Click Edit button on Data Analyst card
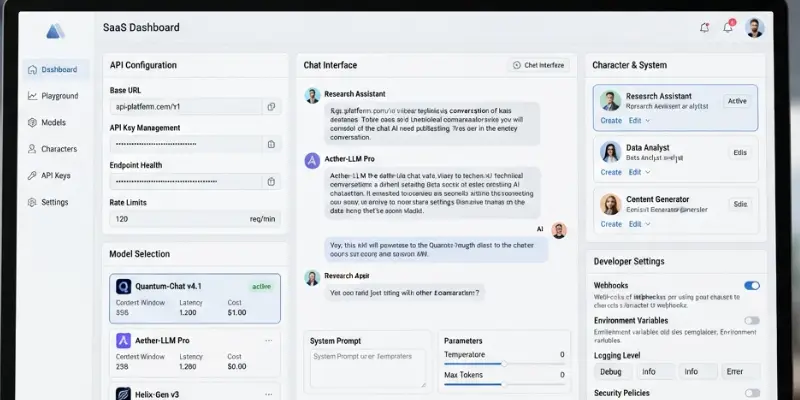The width and height of the screenshot is (800, 400). point(740,153)
